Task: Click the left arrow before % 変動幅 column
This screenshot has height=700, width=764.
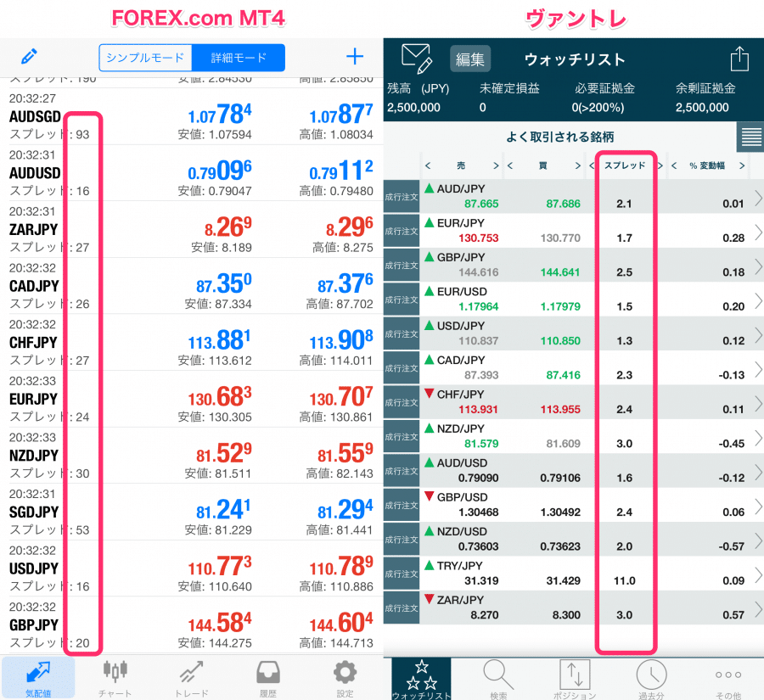Action: click(674, 165)
